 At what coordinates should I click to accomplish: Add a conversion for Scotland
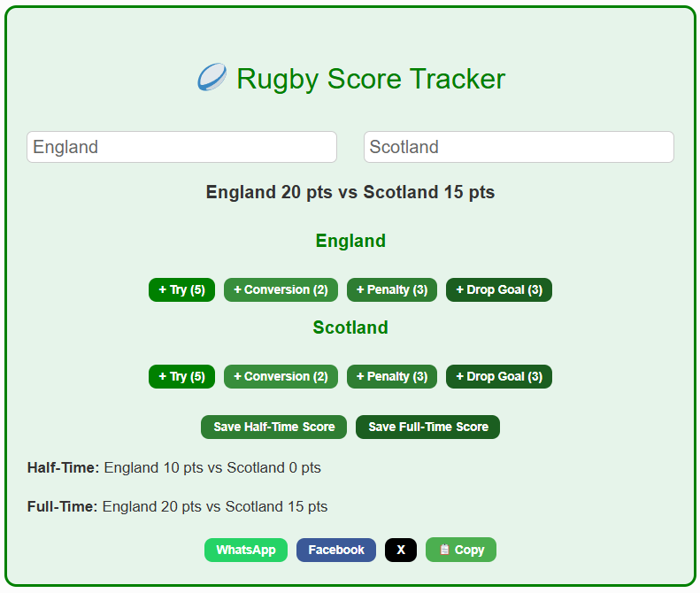[x=281, y=376]
